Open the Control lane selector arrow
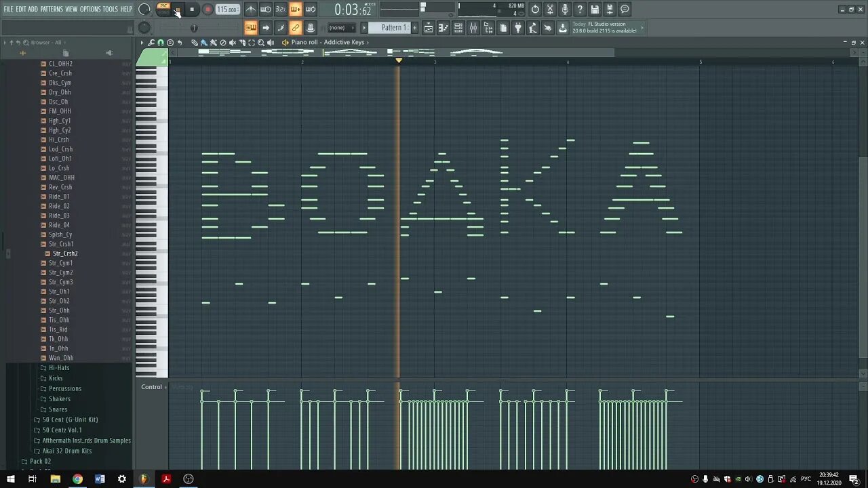This screenshot has height=488, width=868. tap(167, 387)
